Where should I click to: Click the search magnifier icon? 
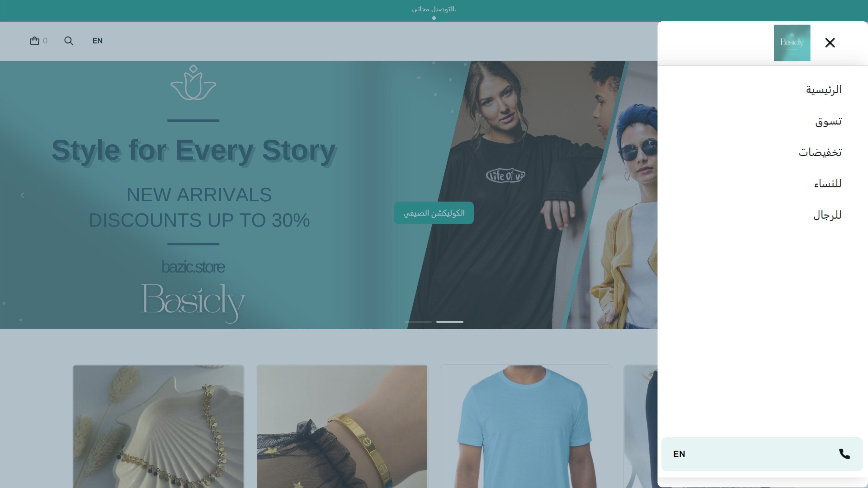click(x=69, y=41)
